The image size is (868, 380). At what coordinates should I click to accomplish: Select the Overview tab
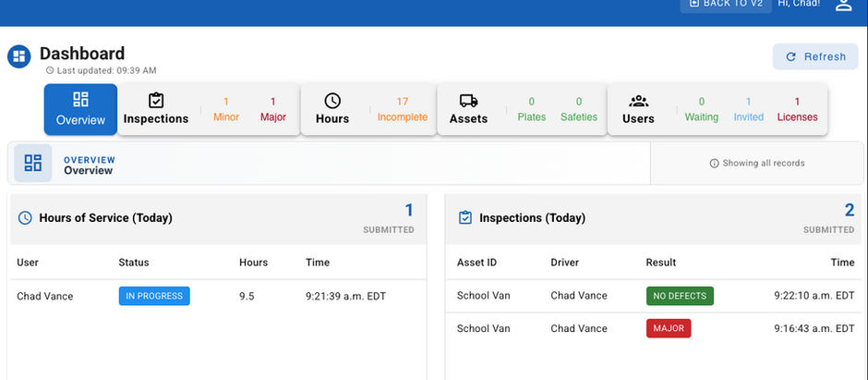click(x=81, y=109)
